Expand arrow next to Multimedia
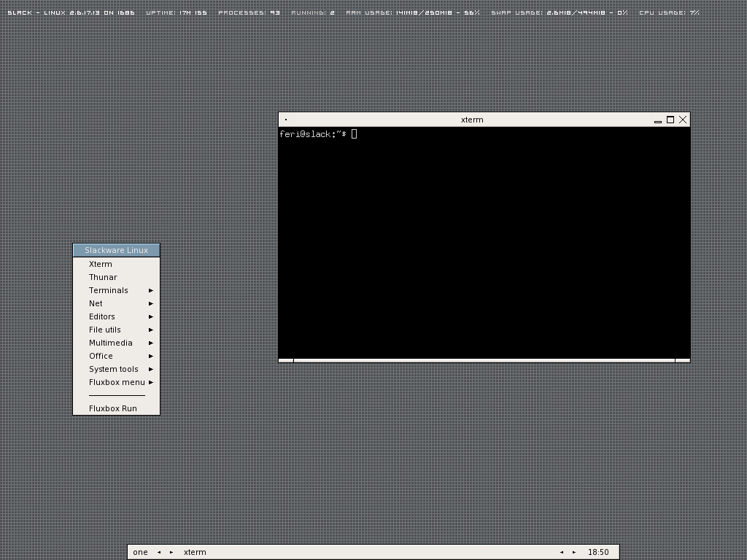 click(151, 343)
